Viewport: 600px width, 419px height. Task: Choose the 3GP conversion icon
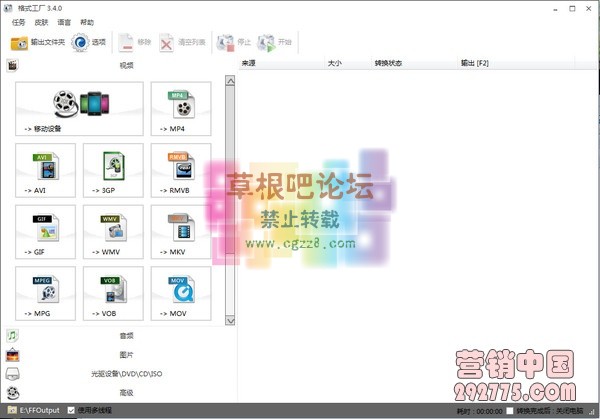click(113, 170)
